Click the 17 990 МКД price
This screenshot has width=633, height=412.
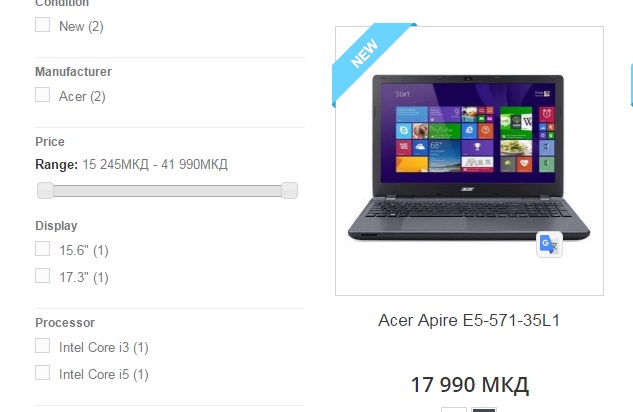[470, 385]
